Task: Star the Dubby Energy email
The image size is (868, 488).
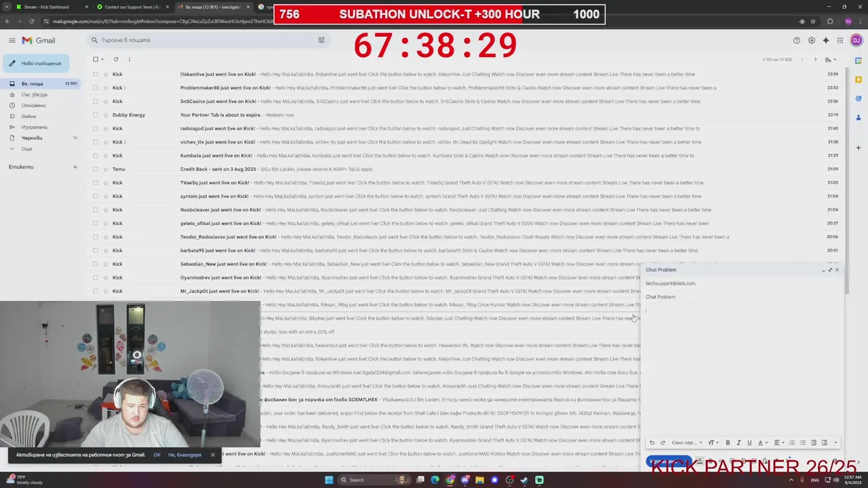Action: coord(104,115)
